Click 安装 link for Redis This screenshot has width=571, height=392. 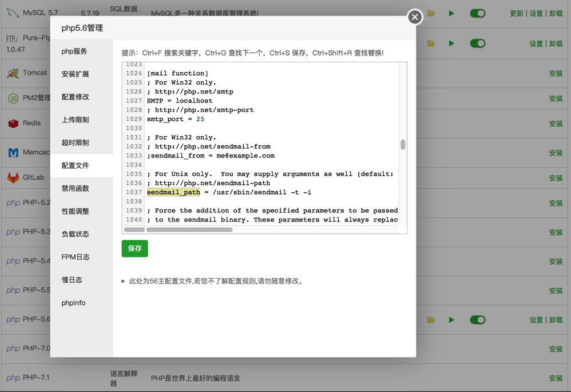point(556,124)
